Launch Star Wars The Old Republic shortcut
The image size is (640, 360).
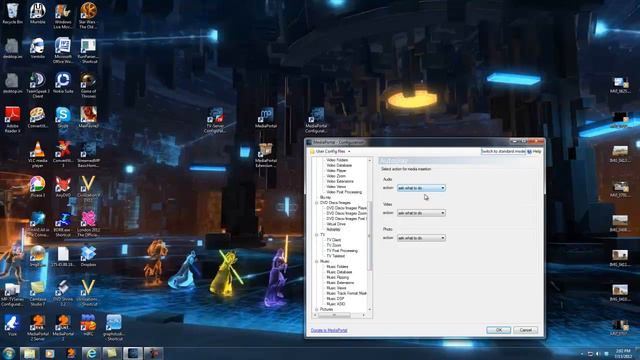(88, 16)
